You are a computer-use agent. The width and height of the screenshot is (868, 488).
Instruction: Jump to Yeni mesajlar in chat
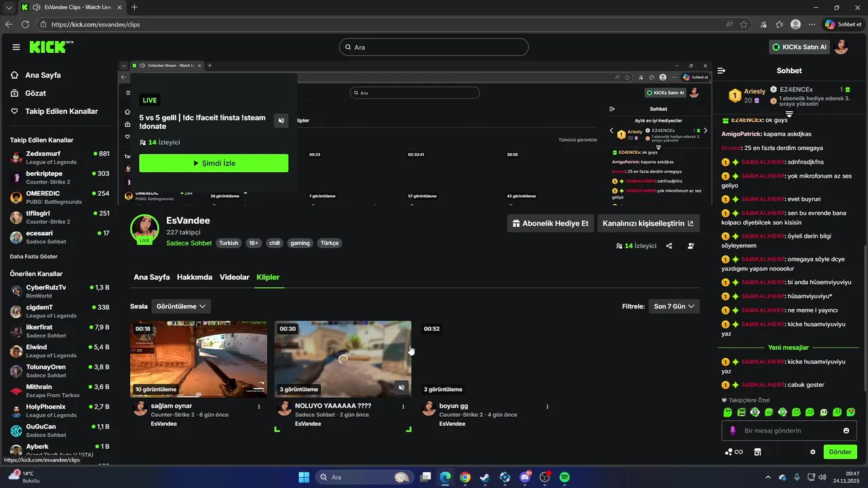pos(788,348)
